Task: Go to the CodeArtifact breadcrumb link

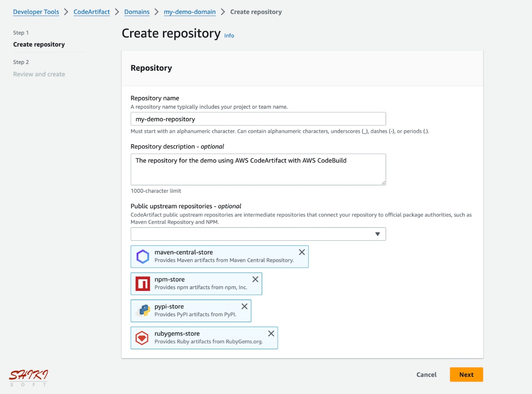Action: pos(92,12)
